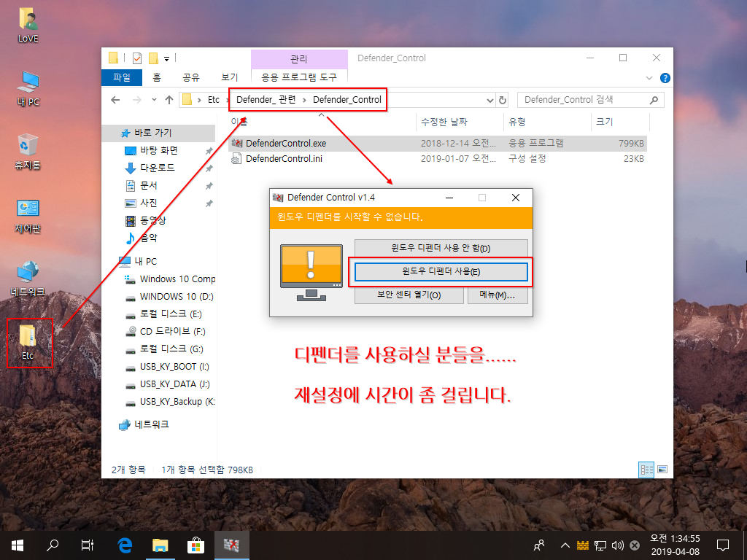Click Defender_Control breadcrumb segment
This screenshot has height=560, width=747.
coord(347,99)
